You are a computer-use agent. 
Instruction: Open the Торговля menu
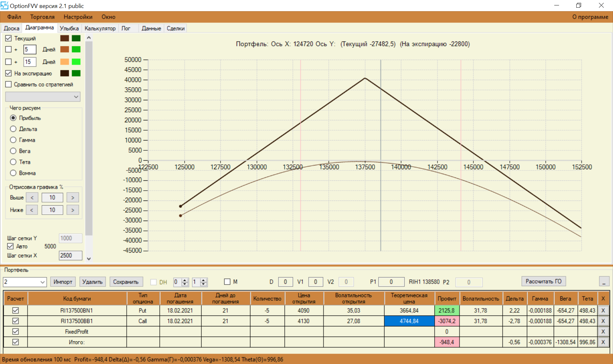point(42,17)
